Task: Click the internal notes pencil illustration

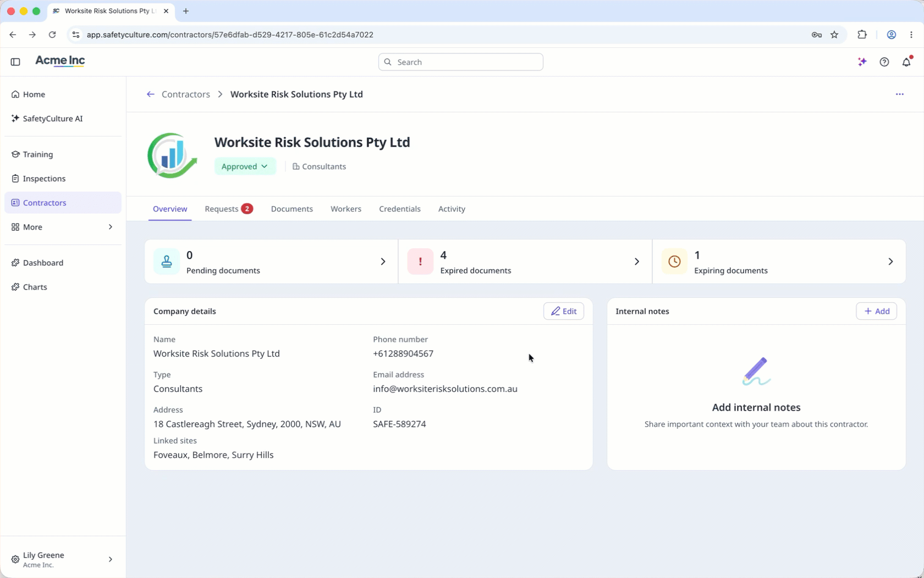Action: point(756,372)
